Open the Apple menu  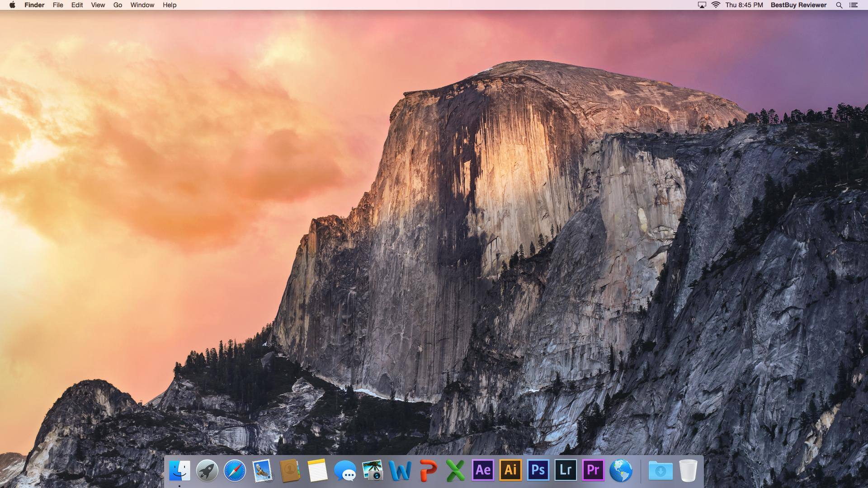[x=12, y=5]
